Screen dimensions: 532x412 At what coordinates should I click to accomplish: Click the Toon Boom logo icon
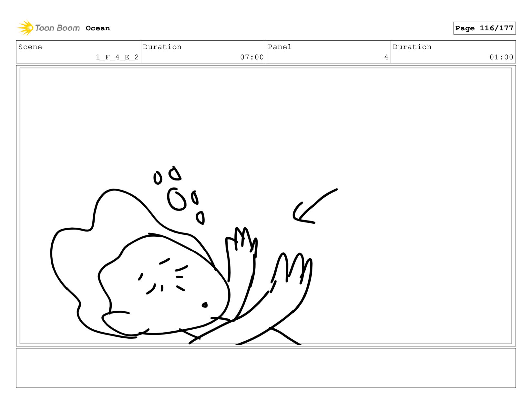tap(26, 28)
